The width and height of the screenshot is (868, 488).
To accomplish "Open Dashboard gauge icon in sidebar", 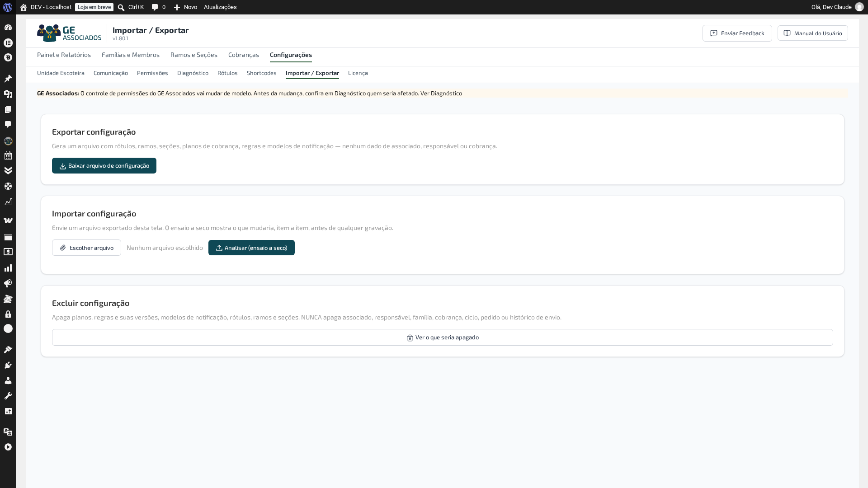I will (x=8, y=28).
